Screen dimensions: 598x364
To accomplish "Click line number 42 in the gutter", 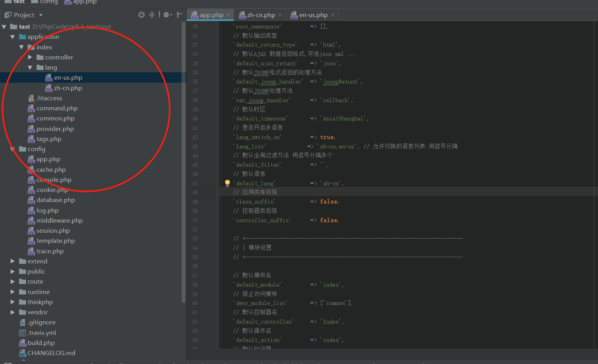I will point(195,137).
